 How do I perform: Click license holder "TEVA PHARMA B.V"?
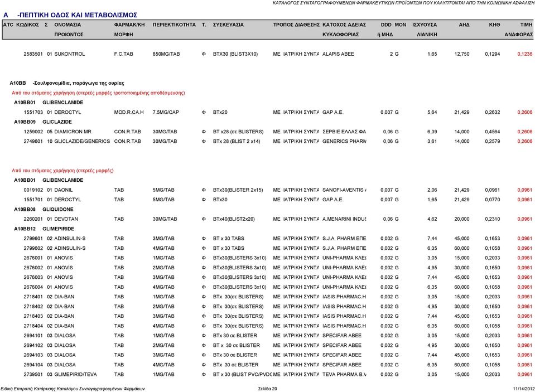(344, 375)
